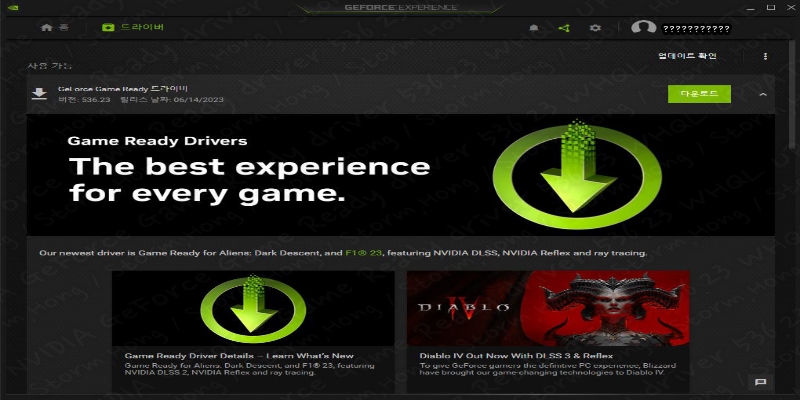
Task: Click the 사용 가능 (available) section label
Action: pyautogui.click(x=49, y=66)
